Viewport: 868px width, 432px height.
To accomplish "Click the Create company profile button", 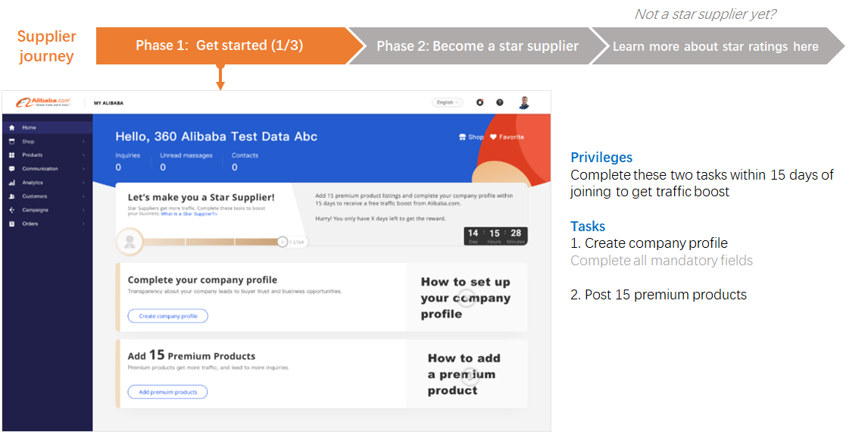I will (167, 316).
